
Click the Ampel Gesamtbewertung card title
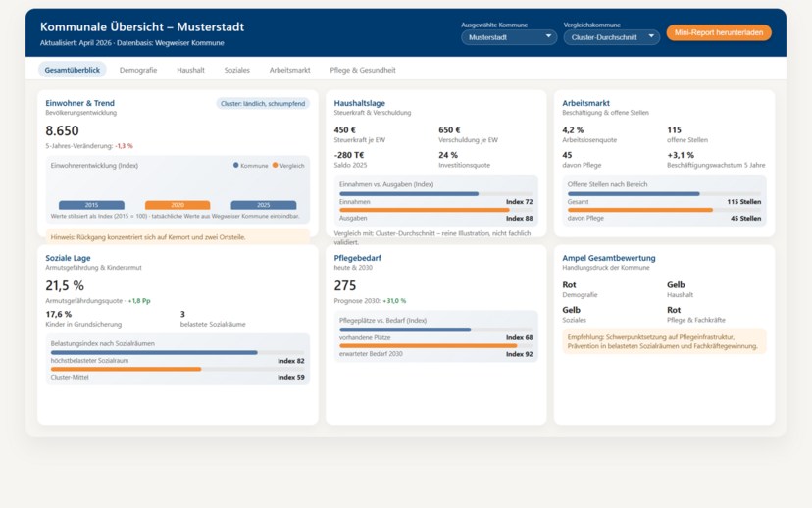609,258
